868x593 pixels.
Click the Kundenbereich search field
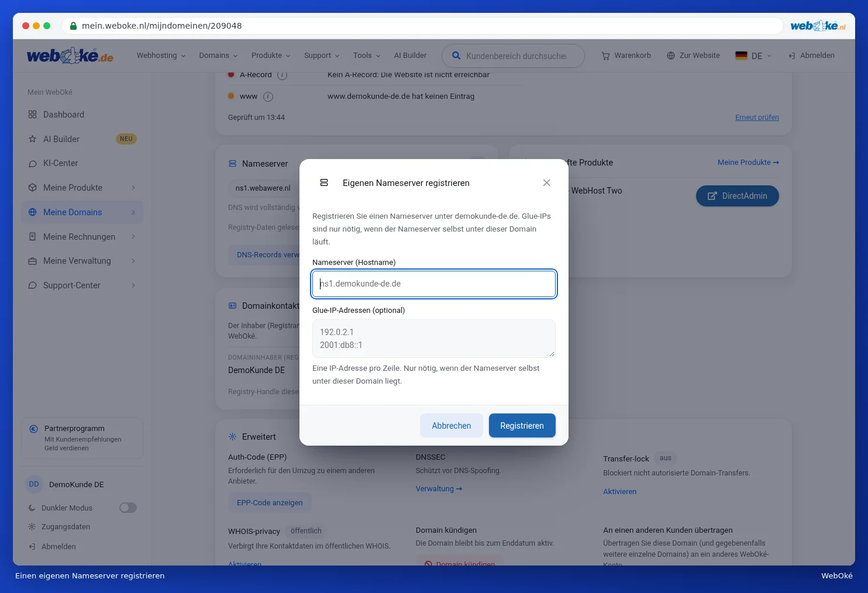pos(513,56)
